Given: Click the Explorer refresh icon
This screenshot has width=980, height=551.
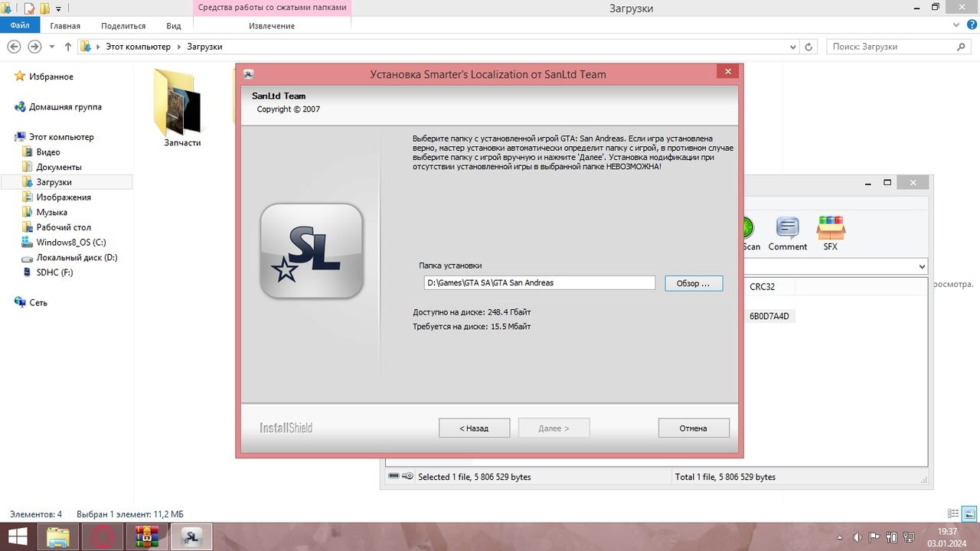Looking at the screenshot, I should pos(808,47).
